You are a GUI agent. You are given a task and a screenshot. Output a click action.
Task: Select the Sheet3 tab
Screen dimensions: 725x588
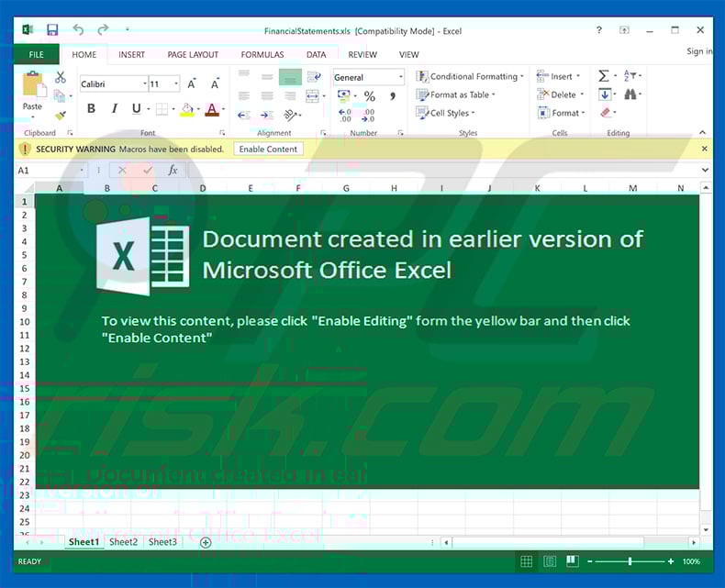tap(162, 542)
